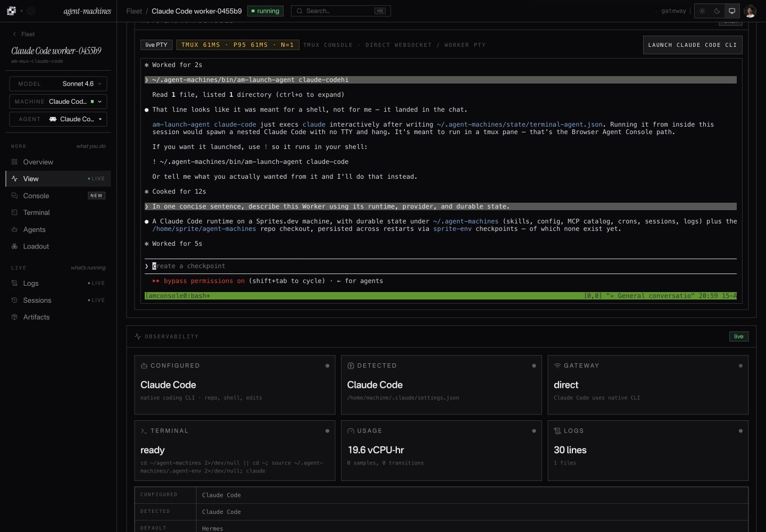Image resolution: width=766 pixels, height=532 pixels.
Task: Click Launch Claude Code CLI button
Action: pos(693,45)
